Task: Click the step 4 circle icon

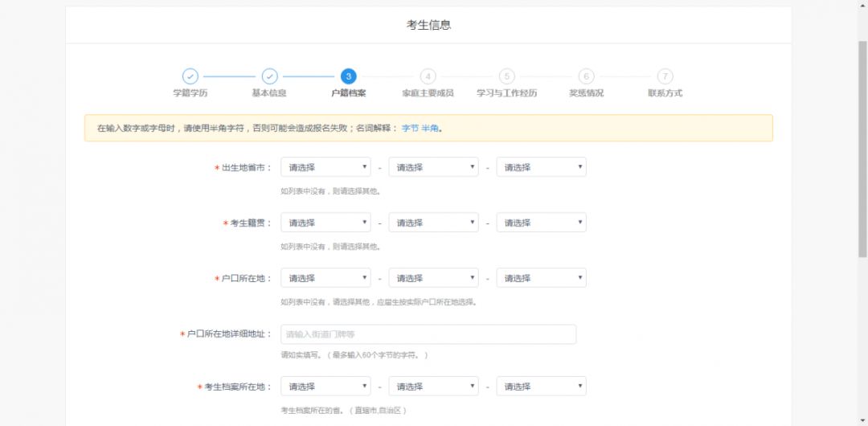Action: (x=428, y=76)
